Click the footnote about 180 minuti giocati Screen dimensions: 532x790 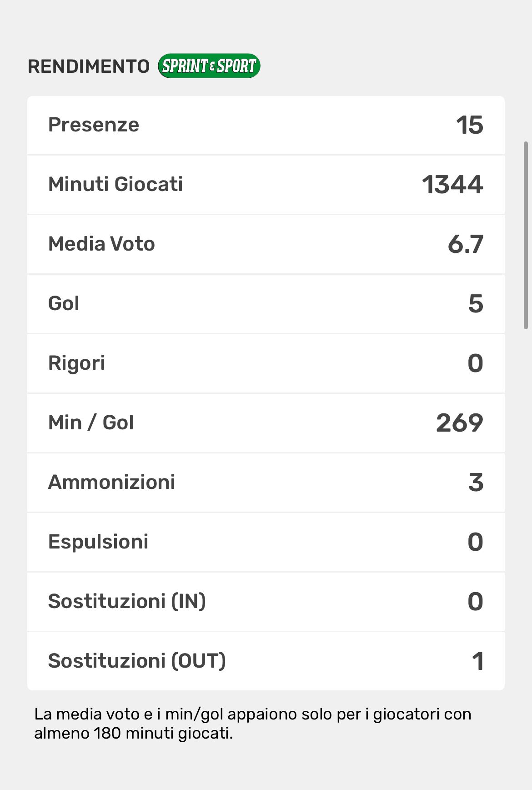[252, 724]
